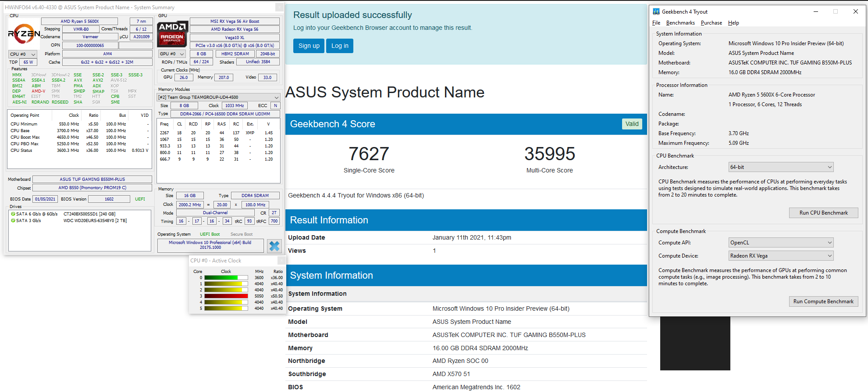The height and width of the screenshot is (391, 868).
Task: Click the green status icon for SATA 6 Gb/s drive
Action: [13, 214]
